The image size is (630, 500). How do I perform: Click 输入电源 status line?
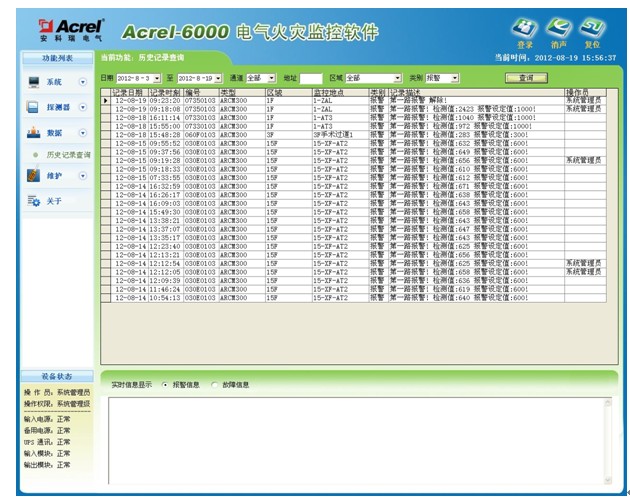pyautogui.click(x=47, y=419)
